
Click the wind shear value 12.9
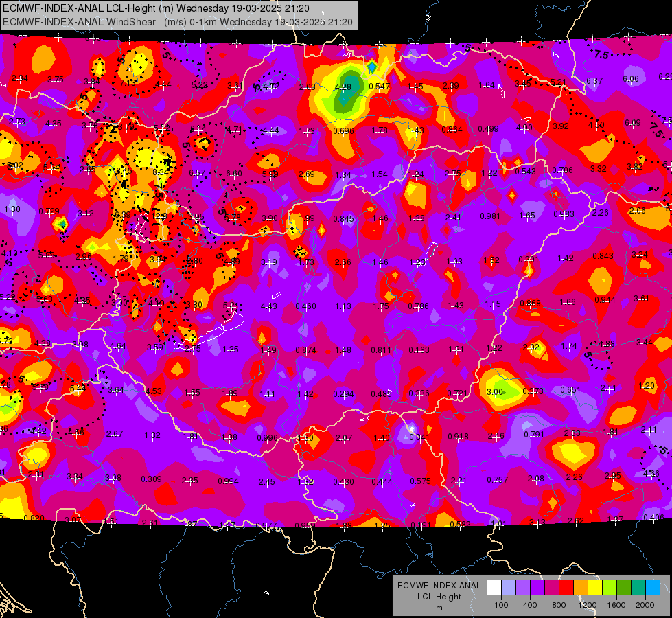159,216
